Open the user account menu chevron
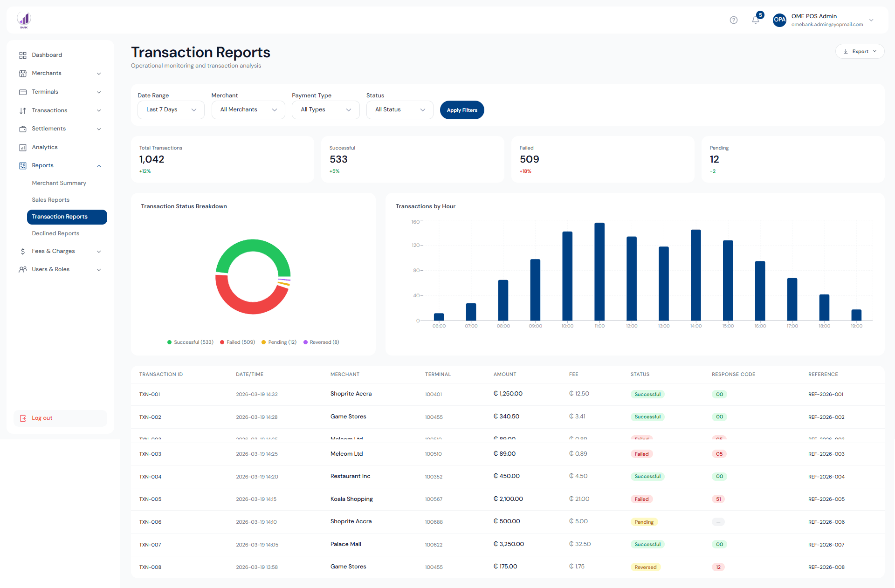Viewport: 895px width, 588px height. 871,21
